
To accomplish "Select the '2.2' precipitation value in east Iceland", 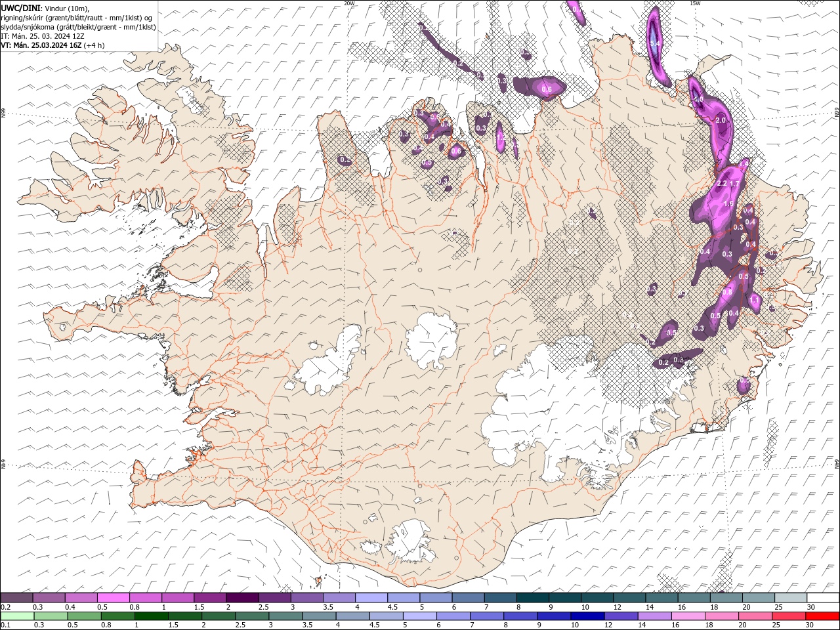I will click(722, 183).
